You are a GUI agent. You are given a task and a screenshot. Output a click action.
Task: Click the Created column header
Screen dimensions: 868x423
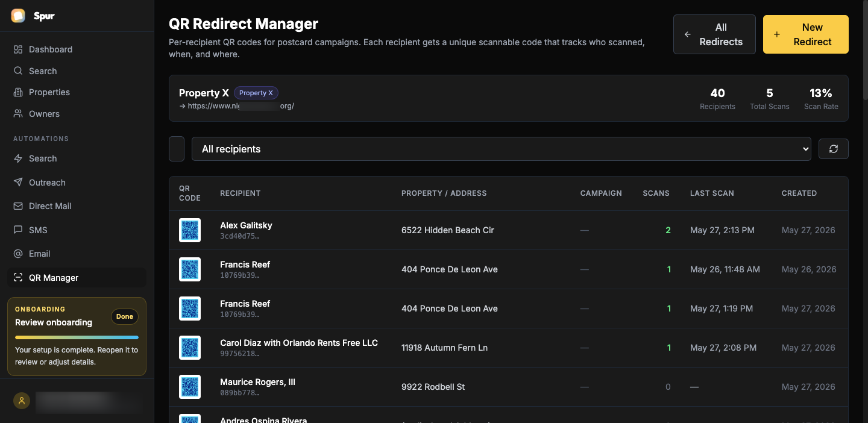pos(799,193)
